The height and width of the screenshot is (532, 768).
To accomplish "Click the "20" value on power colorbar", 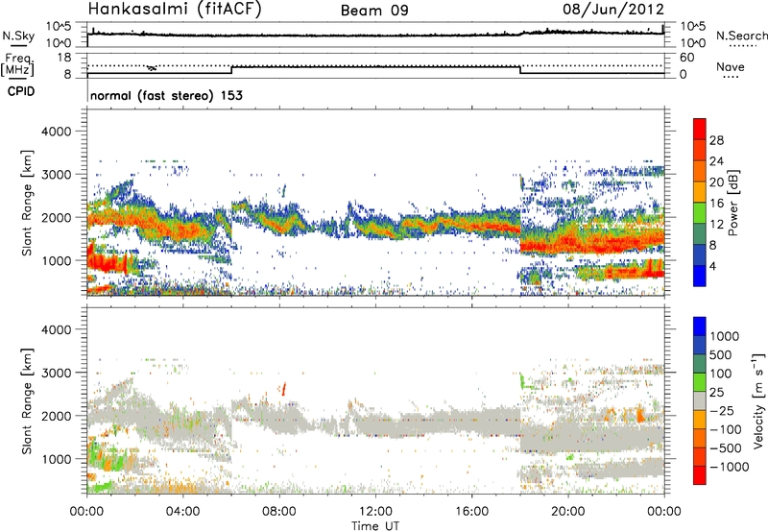I will [x=716, y=182].
